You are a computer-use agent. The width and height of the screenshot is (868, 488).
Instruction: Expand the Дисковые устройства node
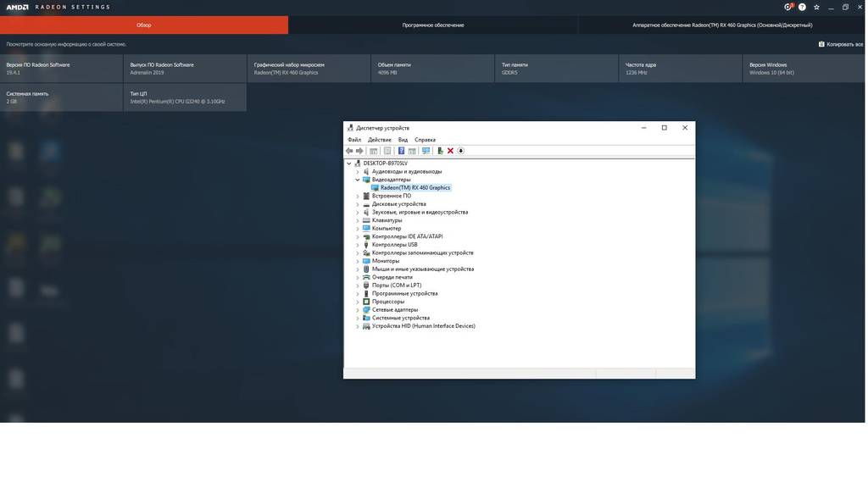(x=358, y=204)
